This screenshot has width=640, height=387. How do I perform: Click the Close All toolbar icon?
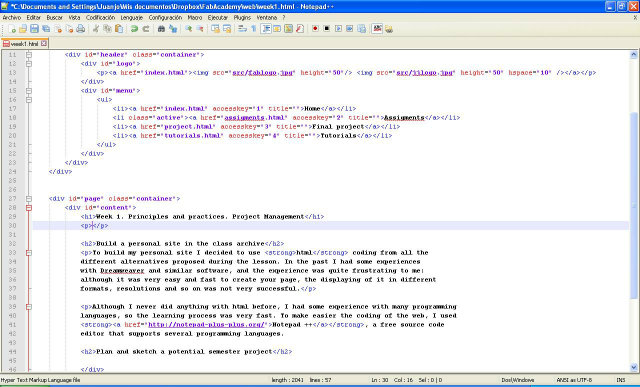coord(69,29)
